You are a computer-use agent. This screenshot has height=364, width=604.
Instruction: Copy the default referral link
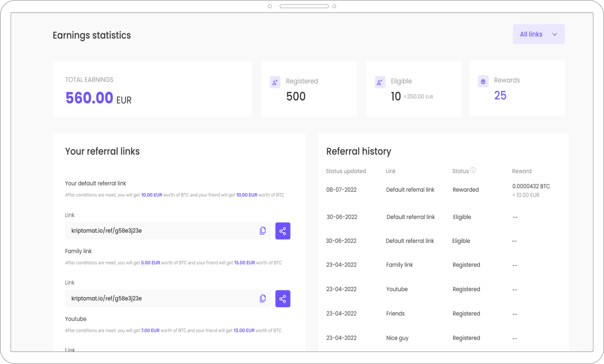[263, 231]
